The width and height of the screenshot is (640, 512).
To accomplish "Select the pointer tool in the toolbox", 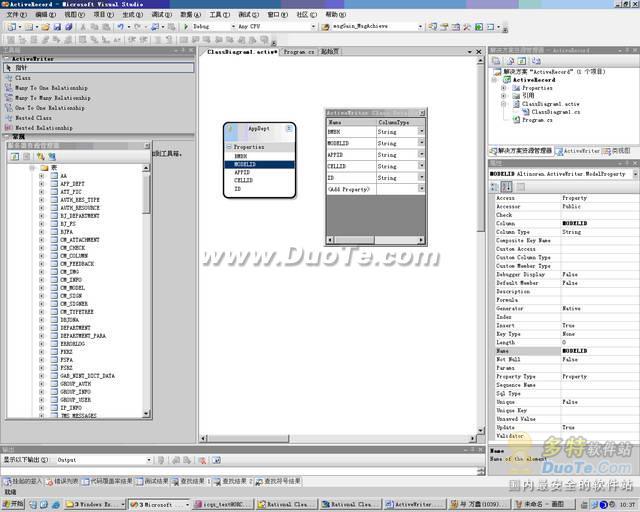I will [98, 68].
